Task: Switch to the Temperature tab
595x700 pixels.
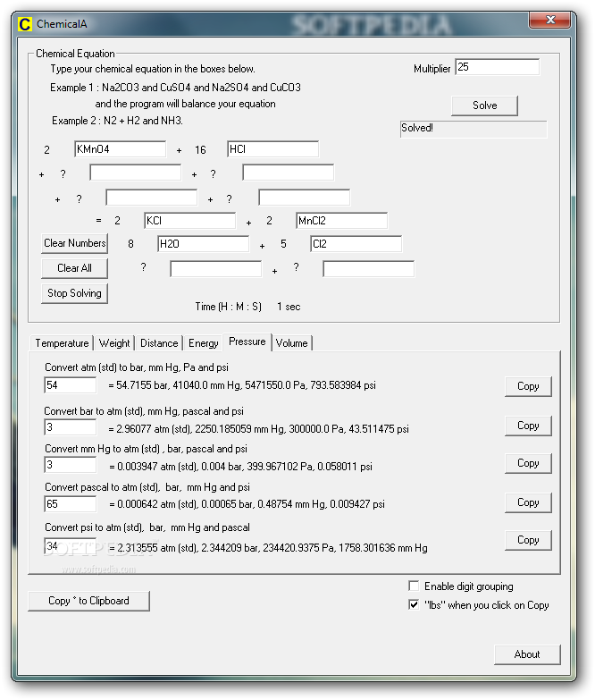Action: tap(62, 343)
